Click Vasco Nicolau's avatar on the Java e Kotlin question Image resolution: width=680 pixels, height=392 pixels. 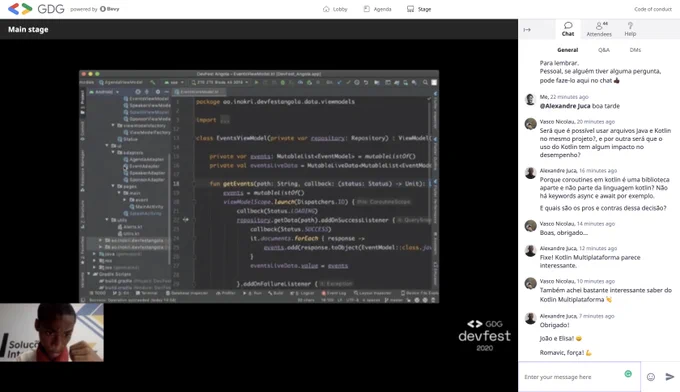(x=530, y=124)
